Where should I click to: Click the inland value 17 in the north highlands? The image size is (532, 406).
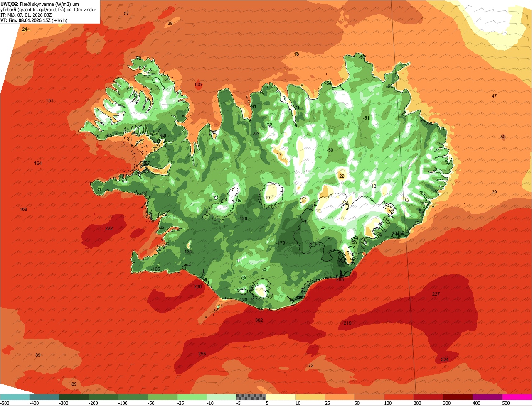coord(279,154)
